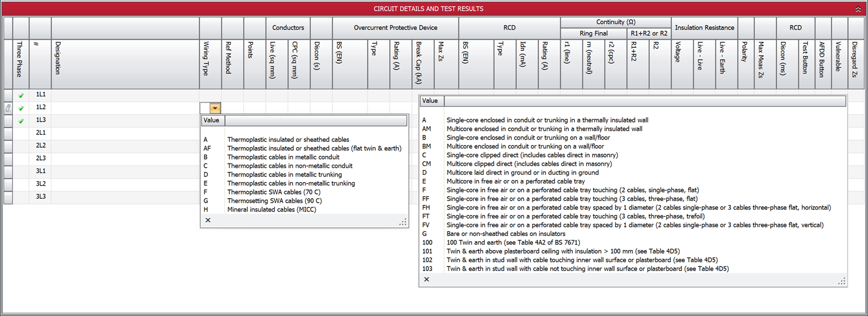Click Value column header in reference method list
The height and width of the screenshot is (316, 868).
[x=430, y=101]
